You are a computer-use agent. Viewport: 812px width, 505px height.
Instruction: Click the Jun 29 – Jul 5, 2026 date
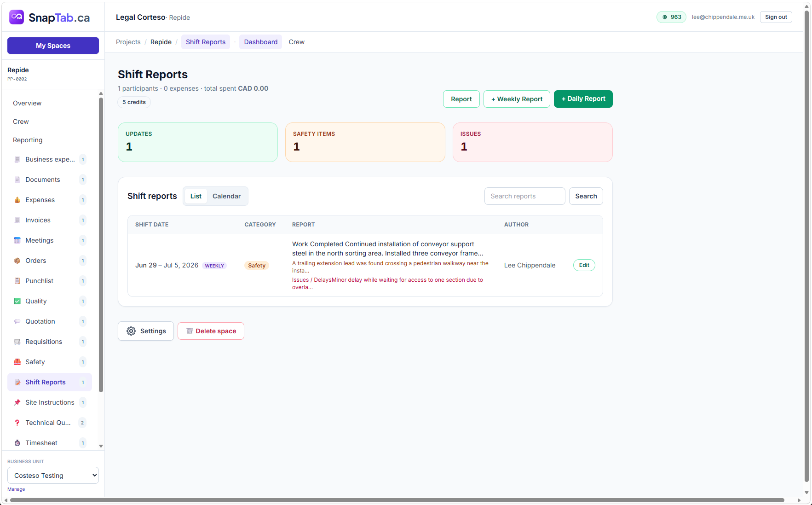tap(167, 265)
